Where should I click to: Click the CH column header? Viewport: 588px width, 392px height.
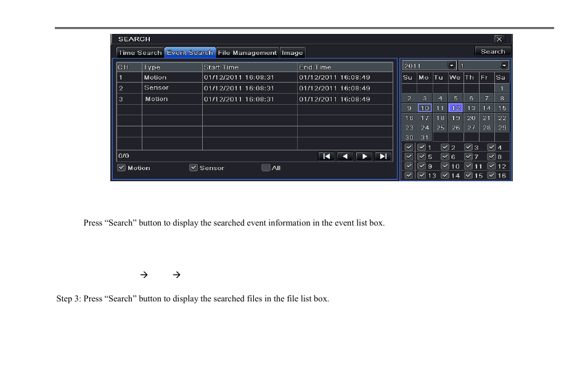click(129, 67)
